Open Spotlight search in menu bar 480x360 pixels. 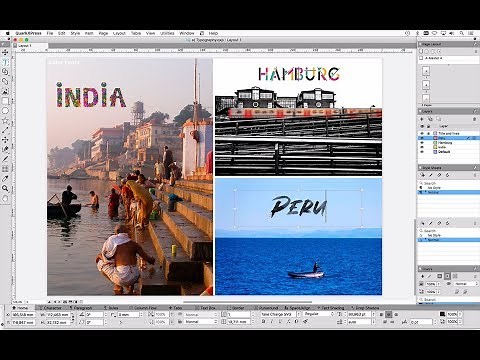pos(462,33)
